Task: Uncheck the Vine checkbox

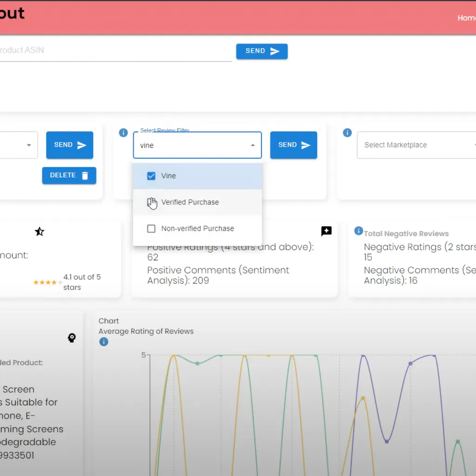Action: click(151, 176)
